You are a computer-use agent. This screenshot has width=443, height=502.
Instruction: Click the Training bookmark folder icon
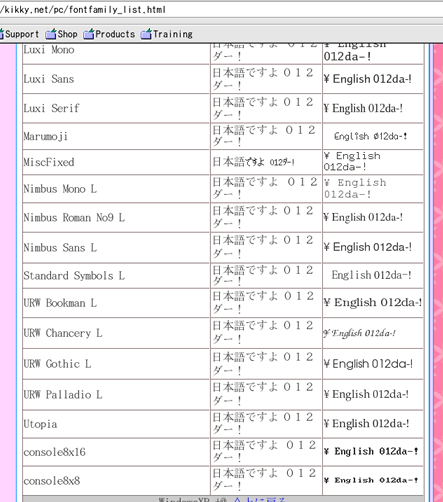click(x=146, y=34)
